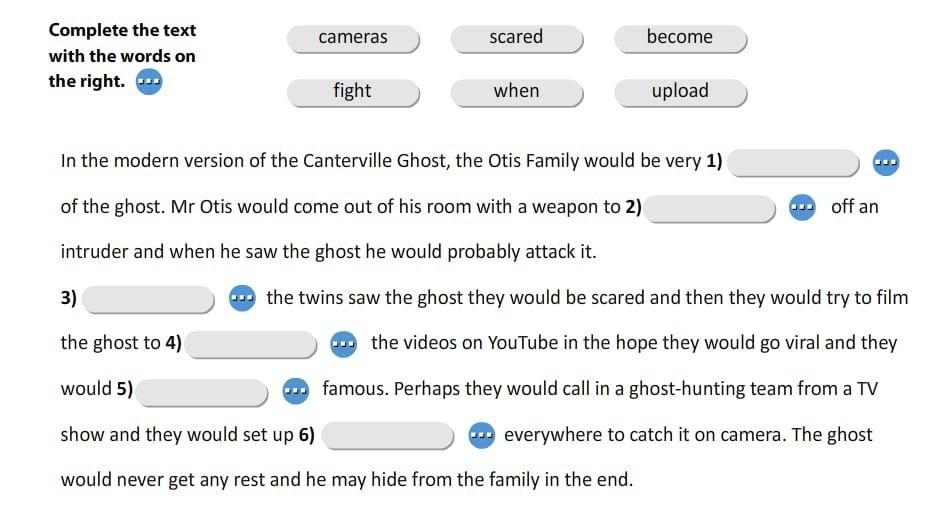Screen dimensions: 936x513
Task: Click answer blank 3 before 'the twins'
Action: [x=148, y=299]
